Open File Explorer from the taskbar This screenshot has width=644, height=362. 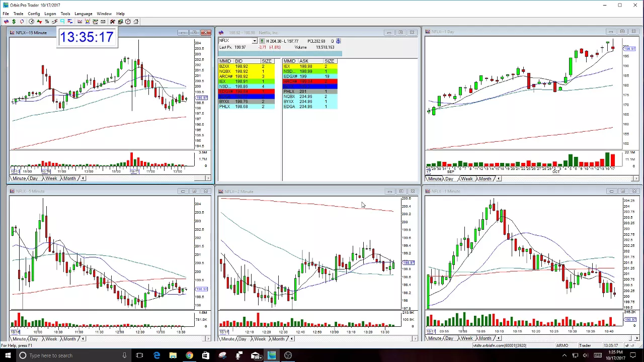tap(173, 355)
